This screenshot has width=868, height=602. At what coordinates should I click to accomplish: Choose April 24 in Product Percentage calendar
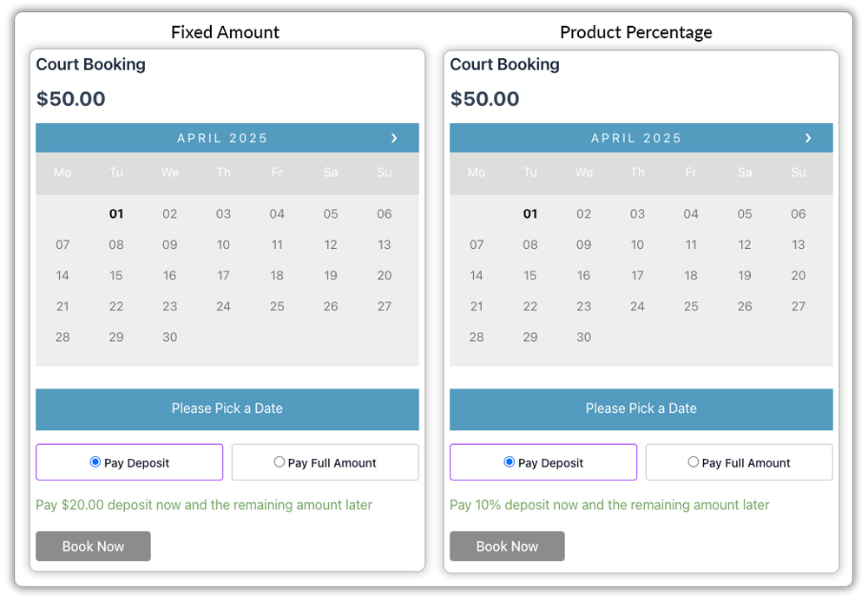[637, 306]
